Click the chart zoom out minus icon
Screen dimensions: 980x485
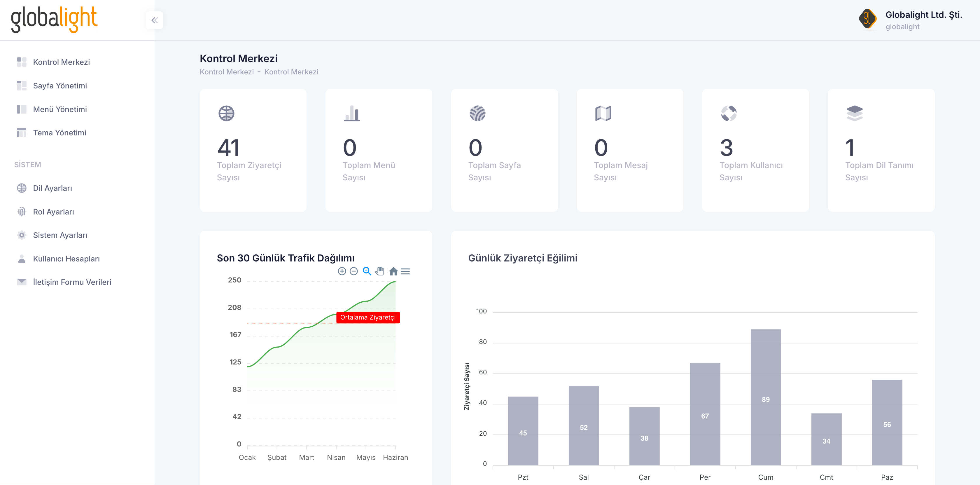[353, 271]
